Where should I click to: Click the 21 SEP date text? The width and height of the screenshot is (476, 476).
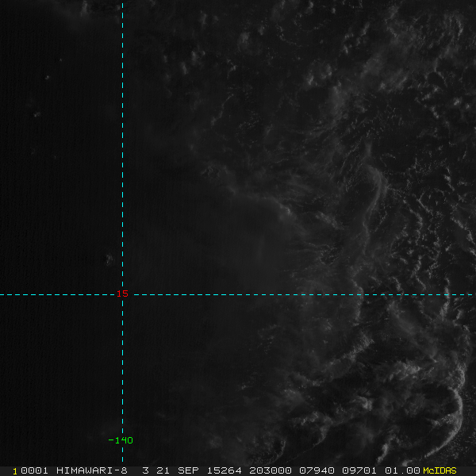click(x=178, y=470)
